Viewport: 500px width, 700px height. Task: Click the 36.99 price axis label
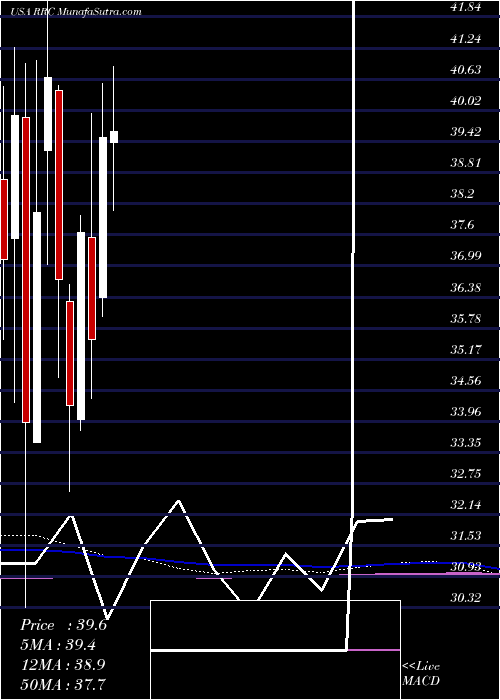click(466, 256)
